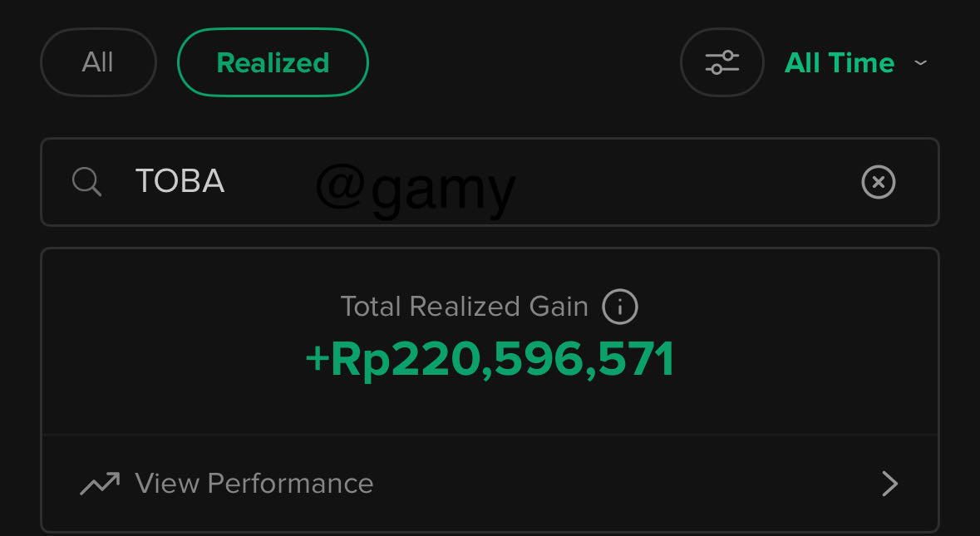Screen dimensions: 980x536
Task: Click the "All Time" green text
Action: pyautogui.click(x=840, y=63)
